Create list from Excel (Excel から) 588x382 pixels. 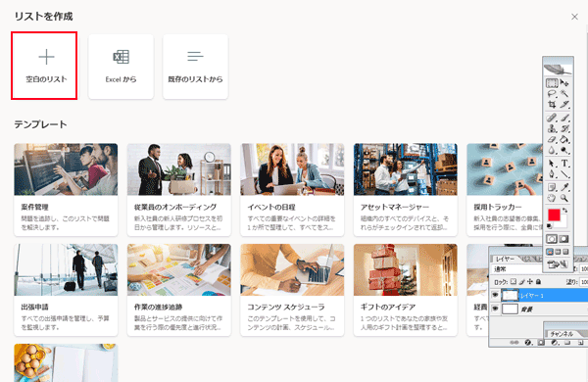[x=121, y=67]
